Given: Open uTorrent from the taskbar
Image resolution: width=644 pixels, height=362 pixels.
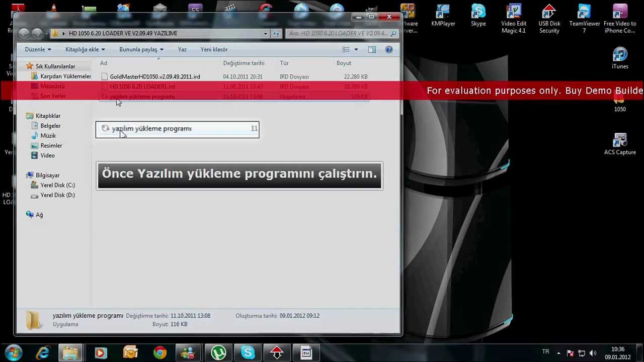Looking at the screenshot, I should coord(218,353).
